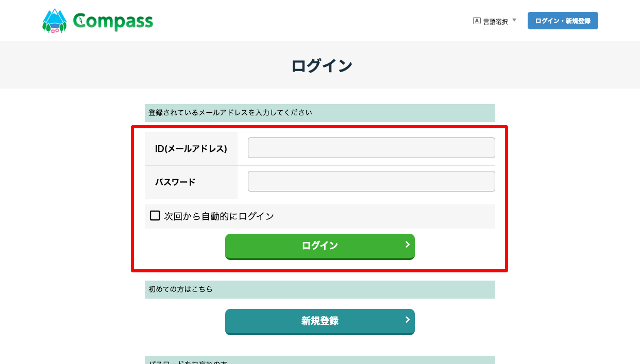Click the Compass mountain logo icon
Image resolution: width=640 pixels, height=364 pixels.
(55, 21)
